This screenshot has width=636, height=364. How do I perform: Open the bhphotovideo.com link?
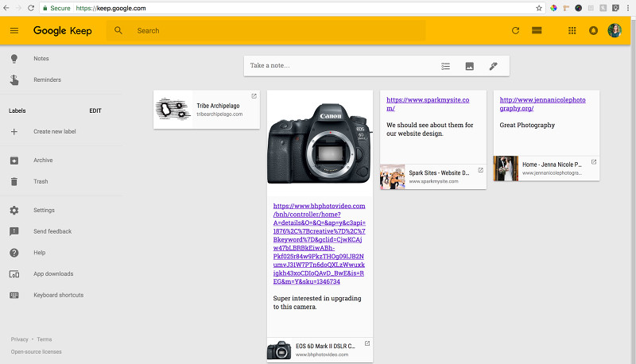coord(320,244)
